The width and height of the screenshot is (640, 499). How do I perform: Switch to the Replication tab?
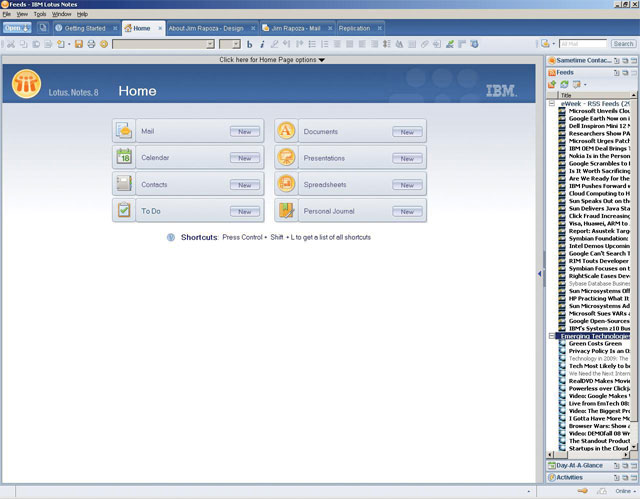click(354, 28)
